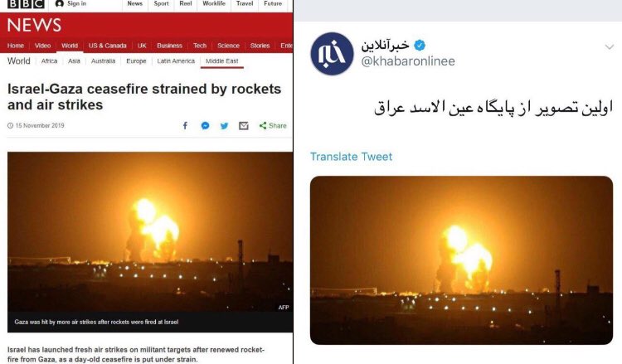Select the Africa region tab

pyautogui.click(x=49, y=61)
